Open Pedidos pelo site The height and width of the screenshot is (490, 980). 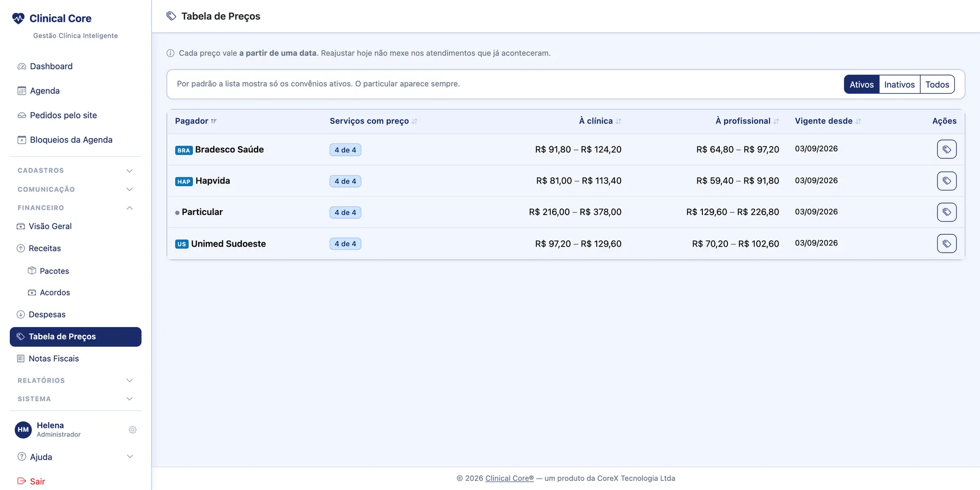point(76,115)
